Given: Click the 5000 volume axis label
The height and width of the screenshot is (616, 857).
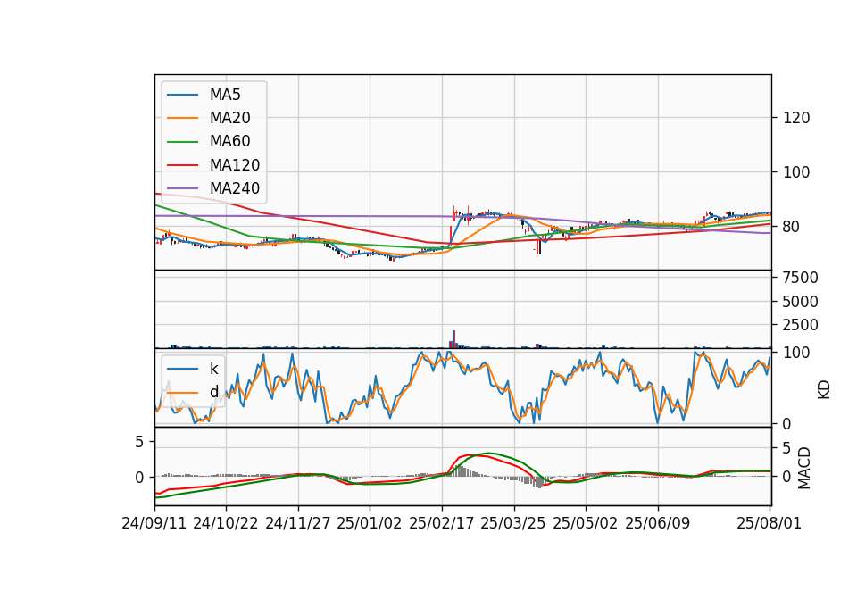Looking at the screenshot, I should pyautogui.click(x=801, y=302).
